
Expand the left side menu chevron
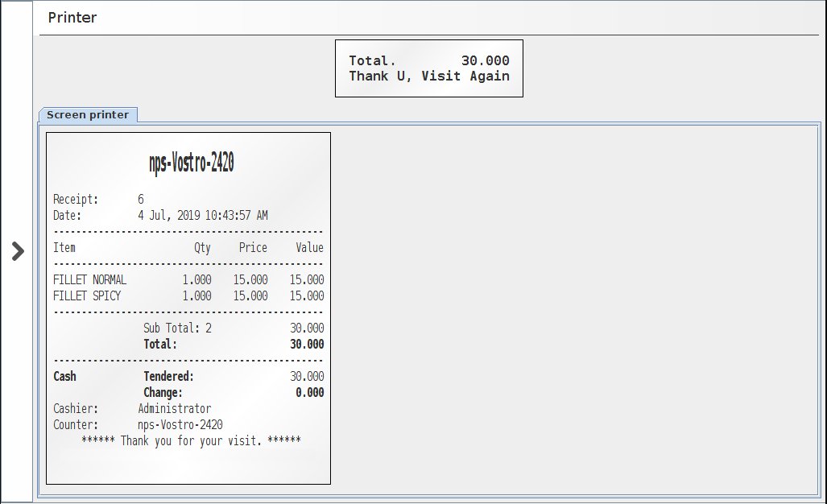click(18, 252)
